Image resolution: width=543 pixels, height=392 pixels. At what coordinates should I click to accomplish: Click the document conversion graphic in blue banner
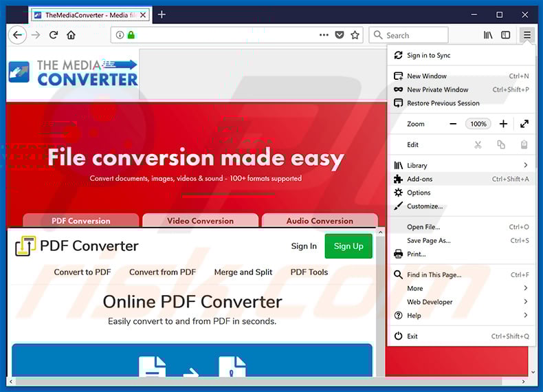click(192, 367)
